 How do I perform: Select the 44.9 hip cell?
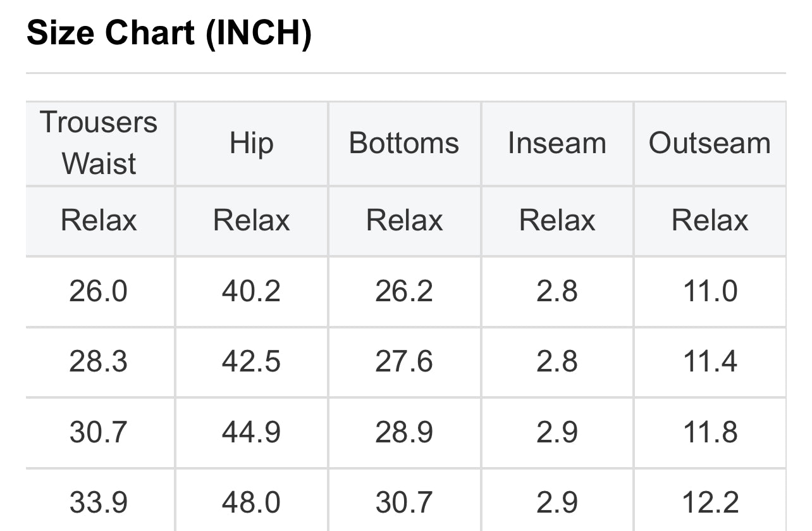click(x=251, y=432)
